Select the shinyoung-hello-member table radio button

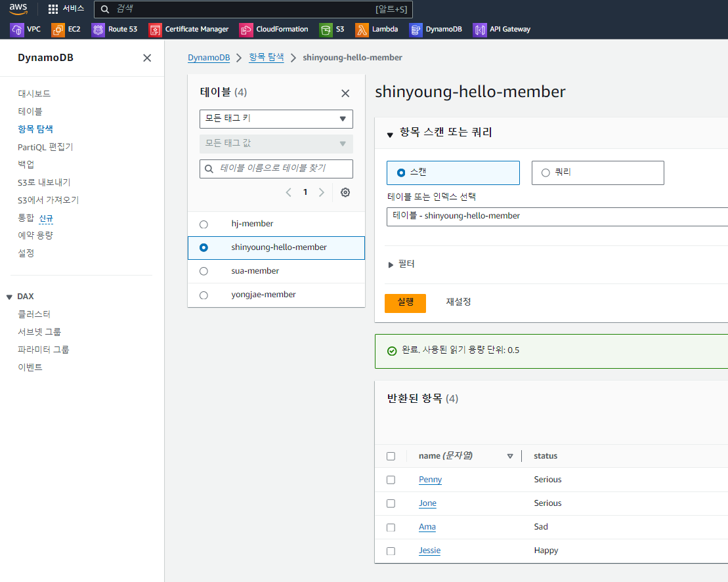coord(203,248)
